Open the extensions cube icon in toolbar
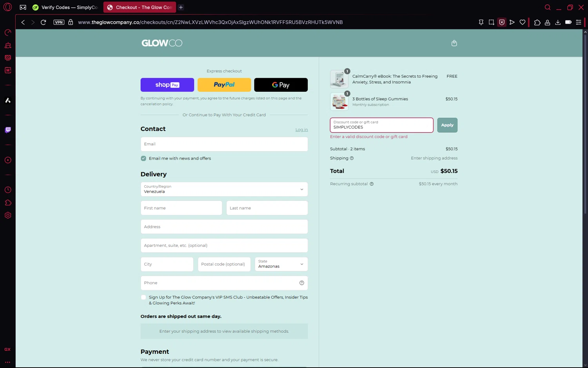 (537, 22)
